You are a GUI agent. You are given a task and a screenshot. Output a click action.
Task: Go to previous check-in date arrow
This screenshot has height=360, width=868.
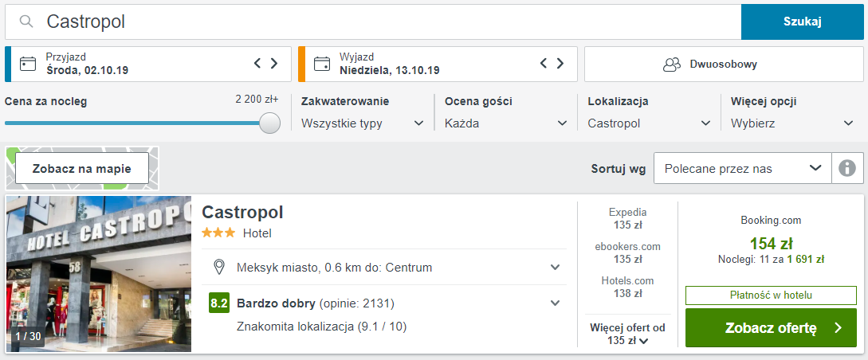click(x=257, y=63)
